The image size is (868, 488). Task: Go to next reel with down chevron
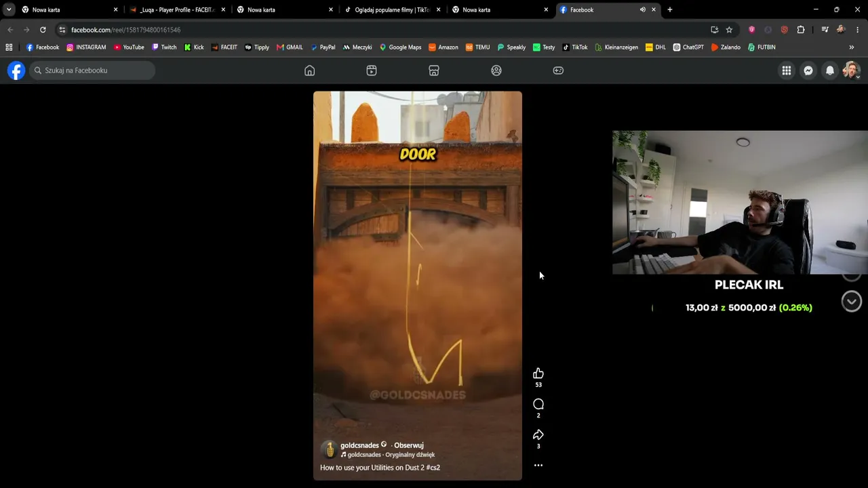pos(852,301)
